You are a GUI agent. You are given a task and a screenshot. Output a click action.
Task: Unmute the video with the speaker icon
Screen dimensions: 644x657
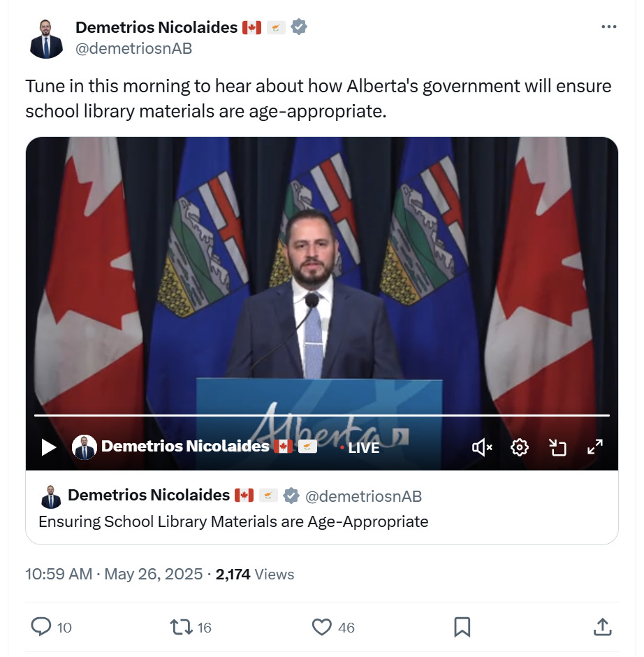point(482,447)
